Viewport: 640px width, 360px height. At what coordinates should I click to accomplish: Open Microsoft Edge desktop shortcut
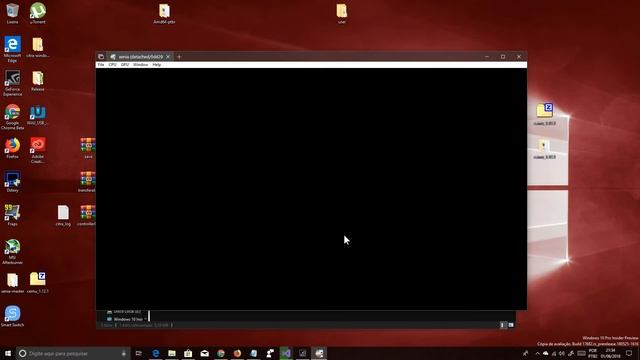[12, 49]
